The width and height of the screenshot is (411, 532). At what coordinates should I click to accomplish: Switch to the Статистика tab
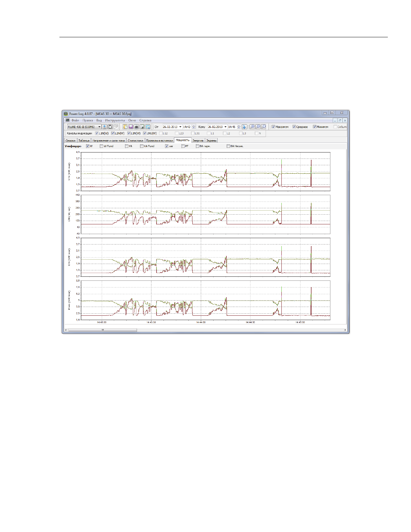pos(135,140)
